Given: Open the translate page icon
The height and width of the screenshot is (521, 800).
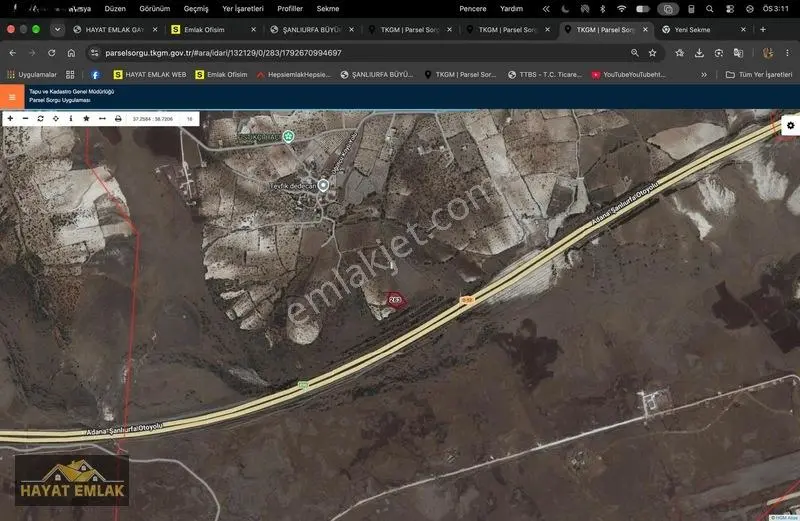Looking at the screenshot, I should click(738, 53).
